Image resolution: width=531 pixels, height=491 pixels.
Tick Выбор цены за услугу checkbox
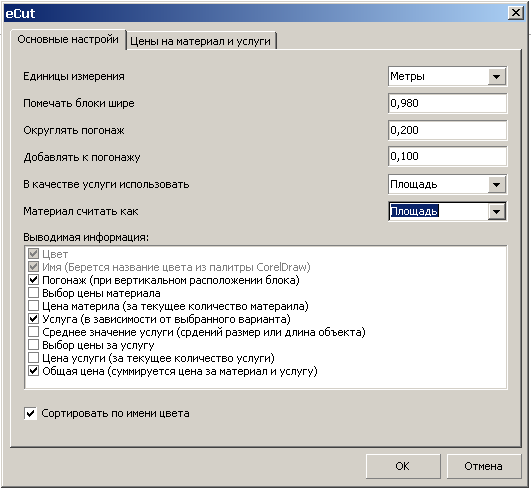tap(34, 345)
